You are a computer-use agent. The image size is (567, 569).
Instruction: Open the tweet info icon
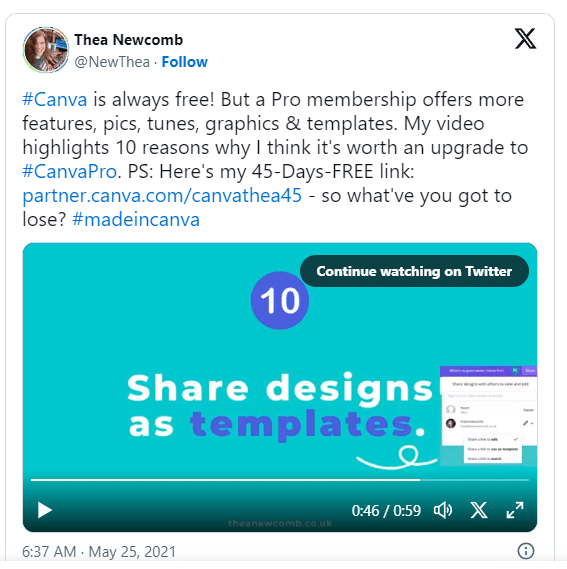point(526,550)
